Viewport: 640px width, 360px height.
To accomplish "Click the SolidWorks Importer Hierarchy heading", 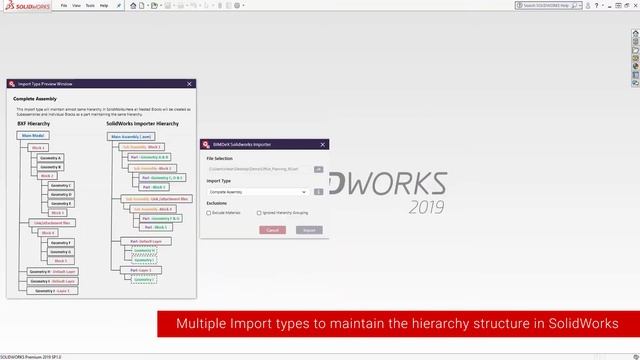I will click(142, 124).
